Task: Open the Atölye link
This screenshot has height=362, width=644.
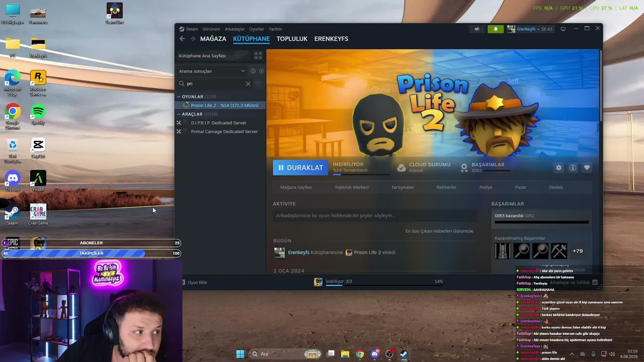Action: click(486, 187)
